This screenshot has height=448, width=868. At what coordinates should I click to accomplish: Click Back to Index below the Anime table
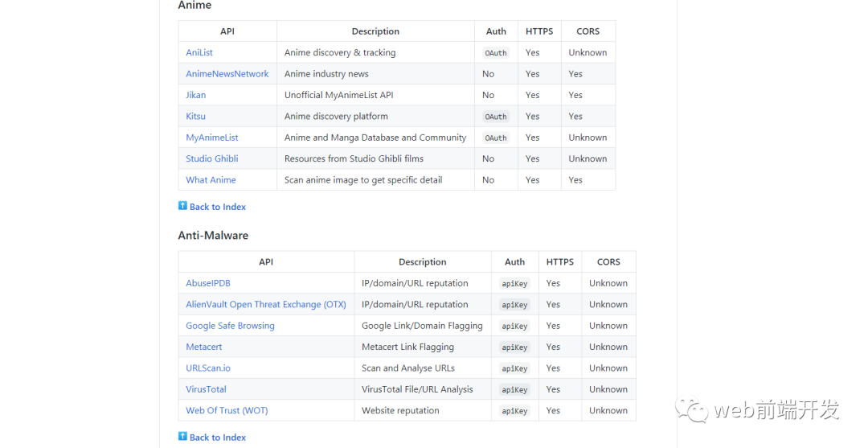pyautogui.click(x=218, y=207)
